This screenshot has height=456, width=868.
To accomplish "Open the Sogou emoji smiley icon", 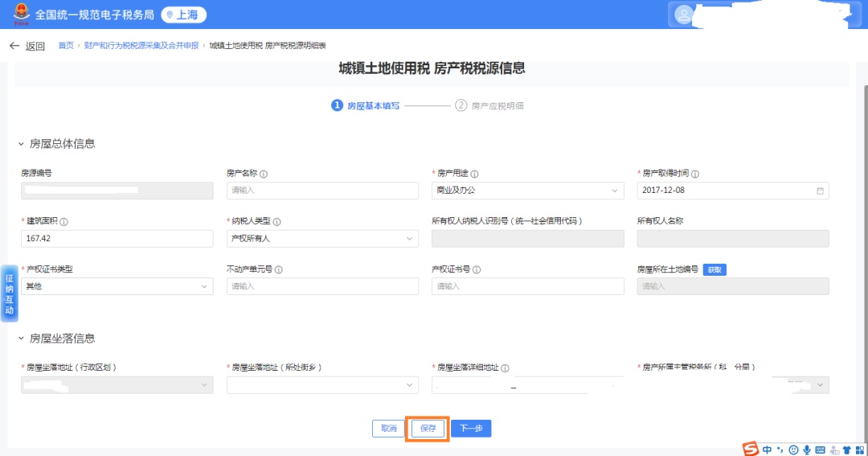I will (793, 449).
